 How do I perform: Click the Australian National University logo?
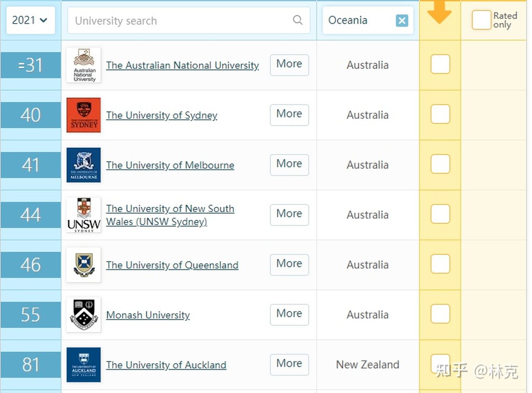(84, 65)
